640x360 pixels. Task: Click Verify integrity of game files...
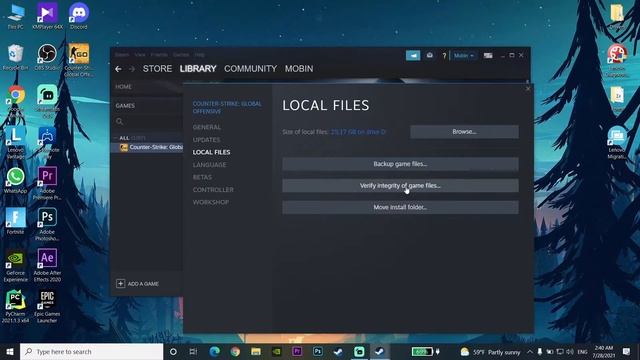pyautogui.click(x=400, y=186)
